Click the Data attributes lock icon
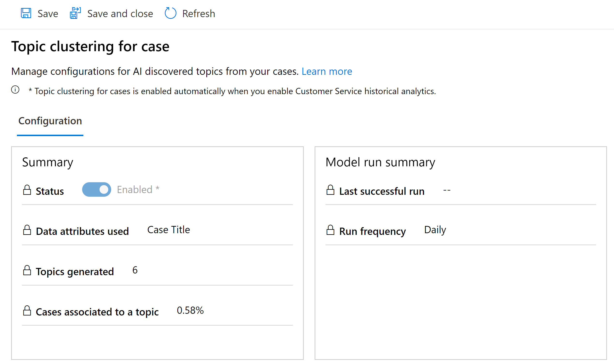 (x=27, y=229)
